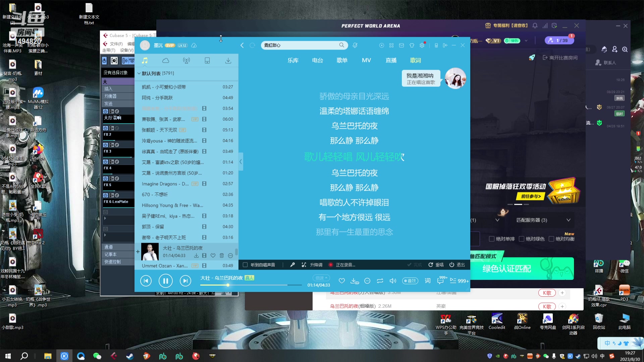Click 离开比赛房间 in Arena window
The width and height of the screenshot is (644, 362).
[x=560, y=58]
